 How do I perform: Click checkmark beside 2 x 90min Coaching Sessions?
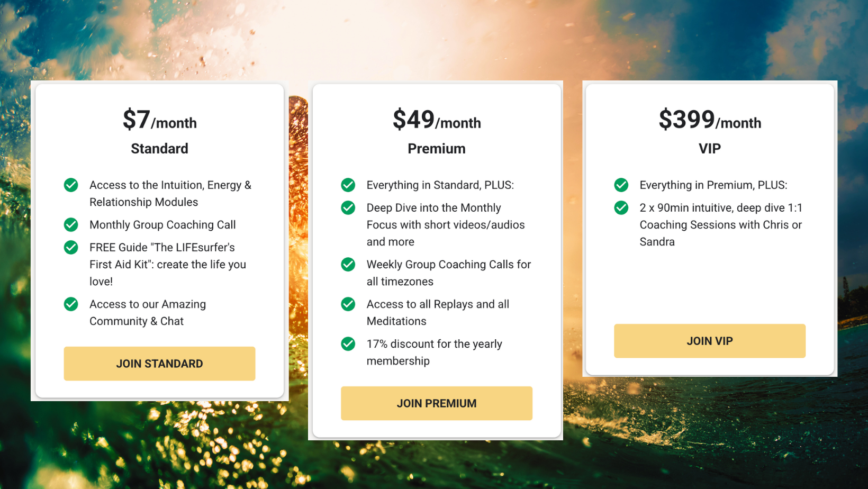621,208
